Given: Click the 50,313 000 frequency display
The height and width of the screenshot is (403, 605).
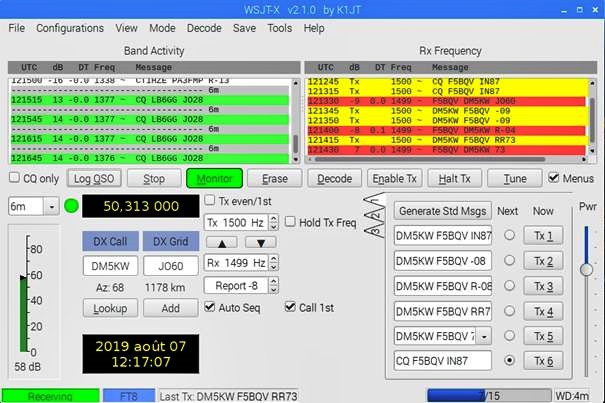Looking at the screenshot, I should 141,206.
